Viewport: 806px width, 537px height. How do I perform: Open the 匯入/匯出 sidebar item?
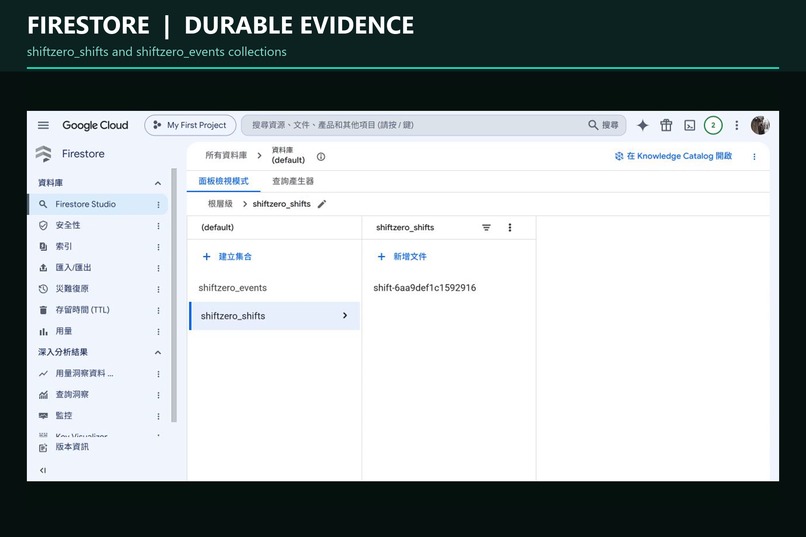(x=73, y=268)
